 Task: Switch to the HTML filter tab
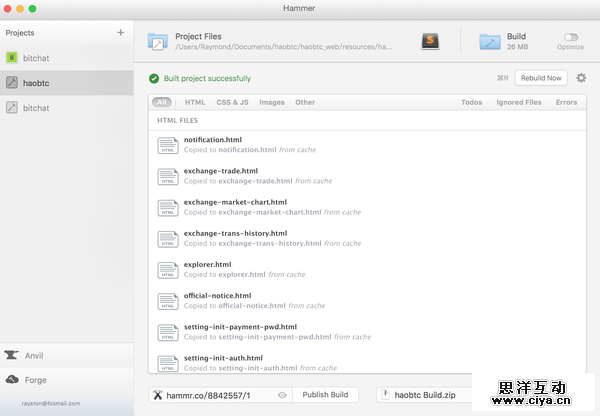click(195, 102)
